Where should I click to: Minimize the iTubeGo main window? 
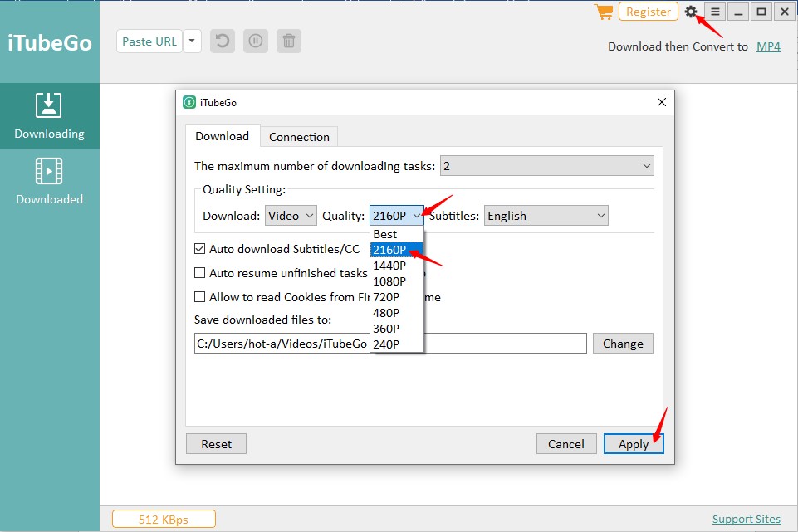click(x=738, y=11)
